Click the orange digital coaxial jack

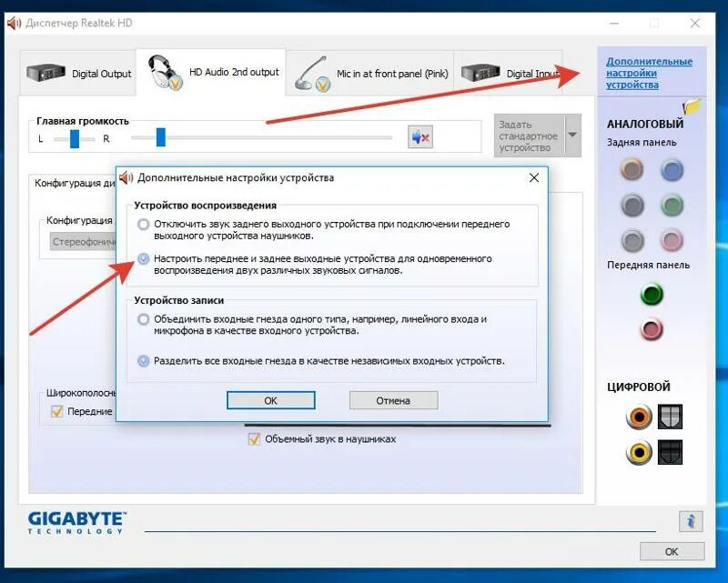coord(639,417)
